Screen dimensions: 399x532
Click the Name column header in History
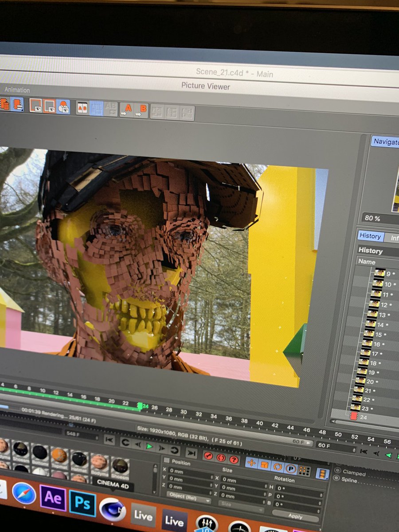(366, 262)
